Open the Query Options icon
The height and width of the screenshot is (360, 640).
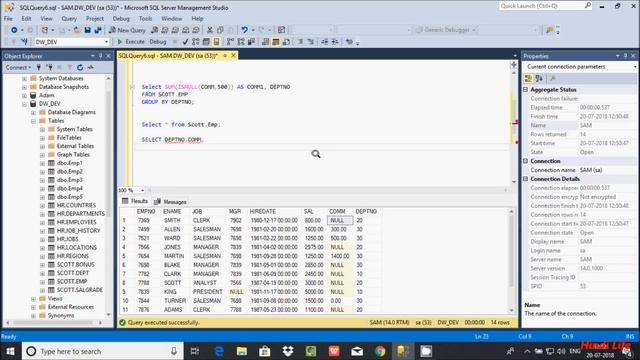pyautogui.click(x=206, y=42)
